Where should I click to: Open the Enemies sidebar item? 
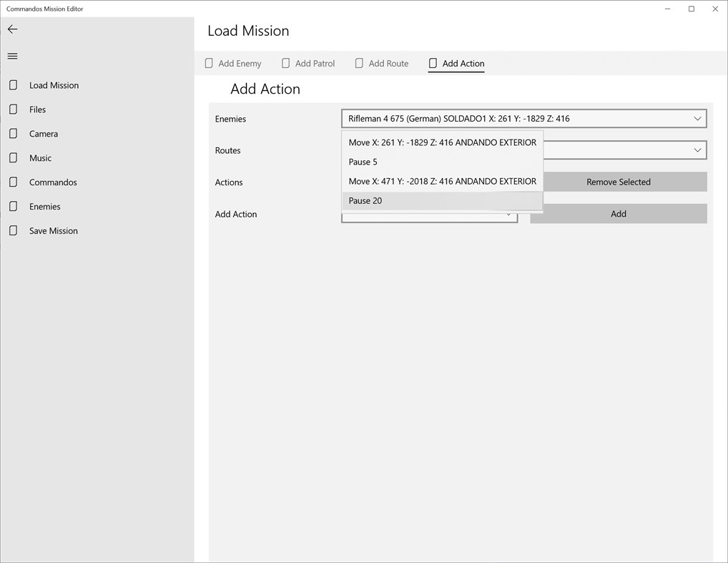[x=44, y=207]
